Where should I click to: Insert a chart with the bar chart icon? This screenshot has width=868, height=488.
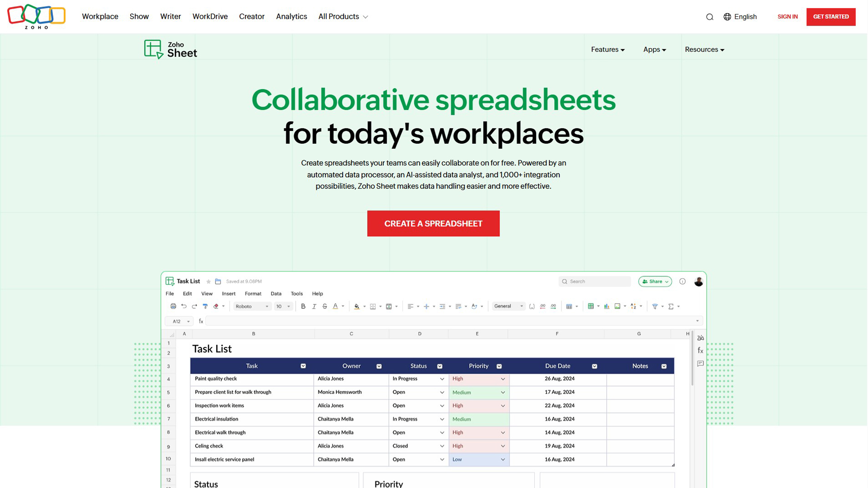point(607,306)
